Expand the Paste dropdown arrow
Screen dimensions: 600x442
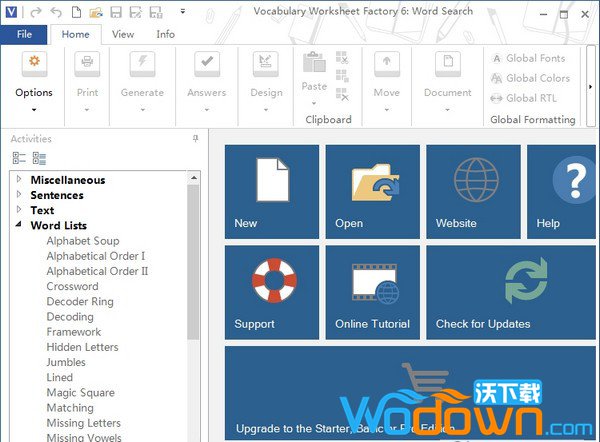[x=314, y=103]
